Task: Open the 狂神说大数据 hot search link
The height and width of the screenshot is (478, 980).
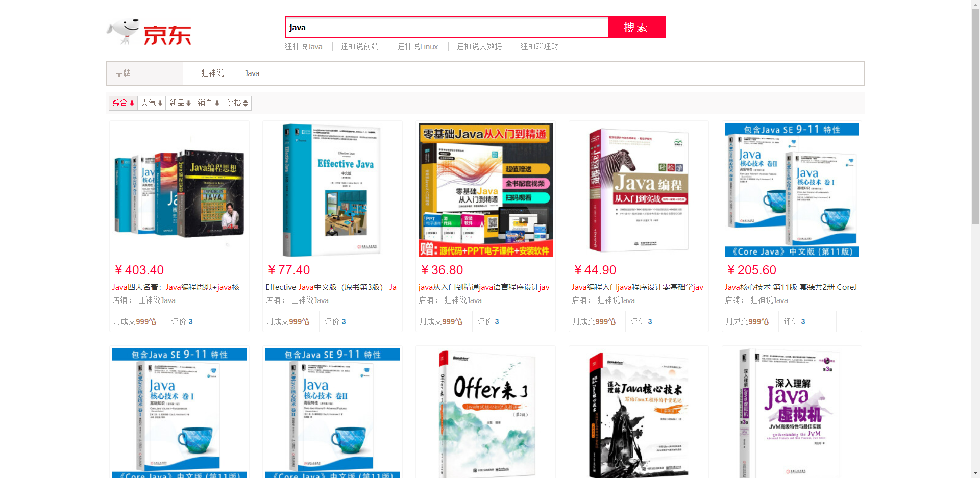Action: (479, 47)
